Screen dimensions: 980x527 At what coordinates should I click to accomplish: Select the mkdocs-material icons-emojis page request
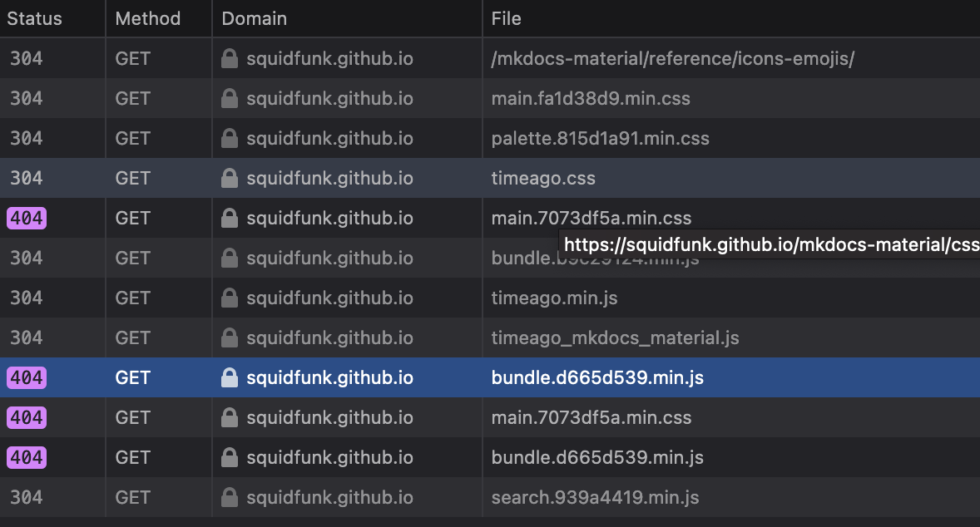tap(582, 58)
